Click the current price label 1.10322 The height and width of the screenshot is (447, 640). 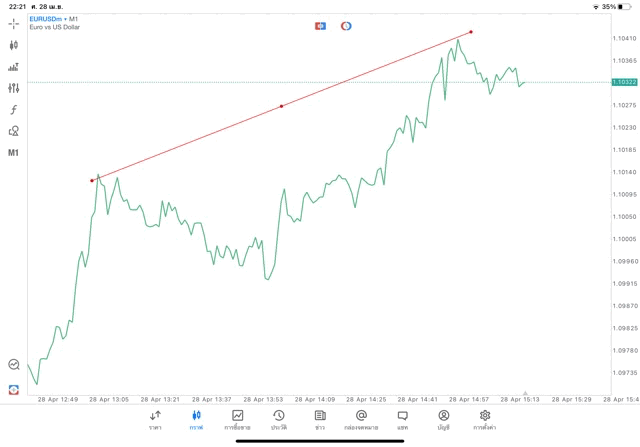[x=624, y=82]
